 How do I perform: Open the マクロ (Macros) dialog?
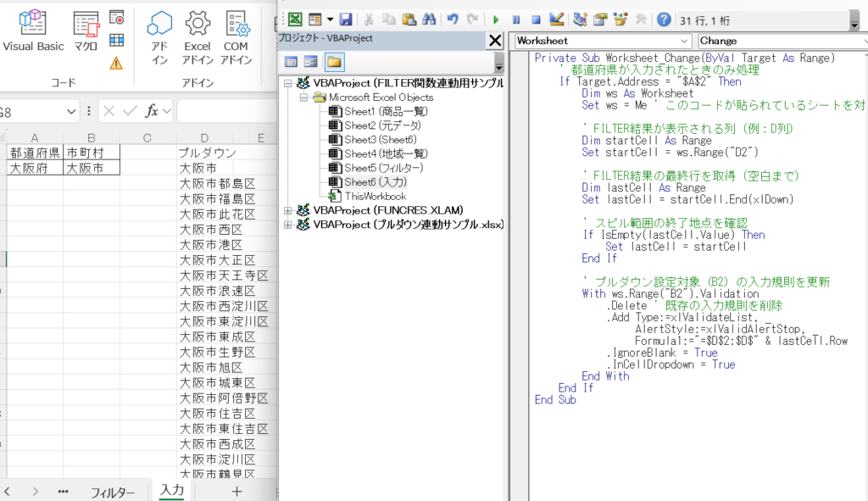(x=86, y=32)
